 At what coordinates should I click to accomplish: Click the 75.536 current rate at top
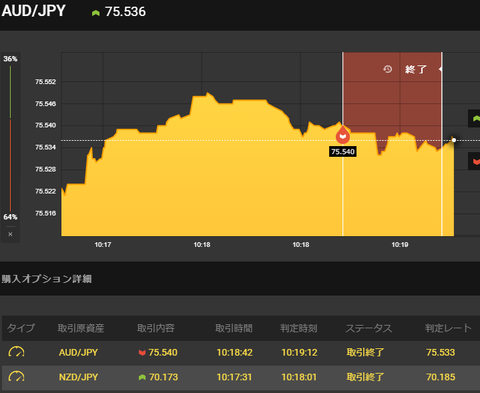[x=125, y=12]
